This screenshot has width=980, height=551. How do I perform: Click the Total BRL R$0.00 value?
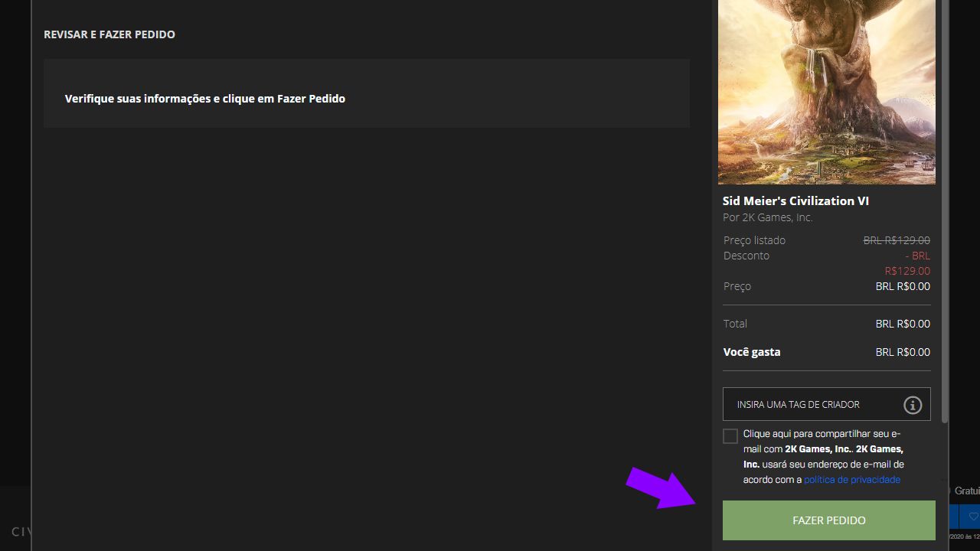[x=903, y=324]
